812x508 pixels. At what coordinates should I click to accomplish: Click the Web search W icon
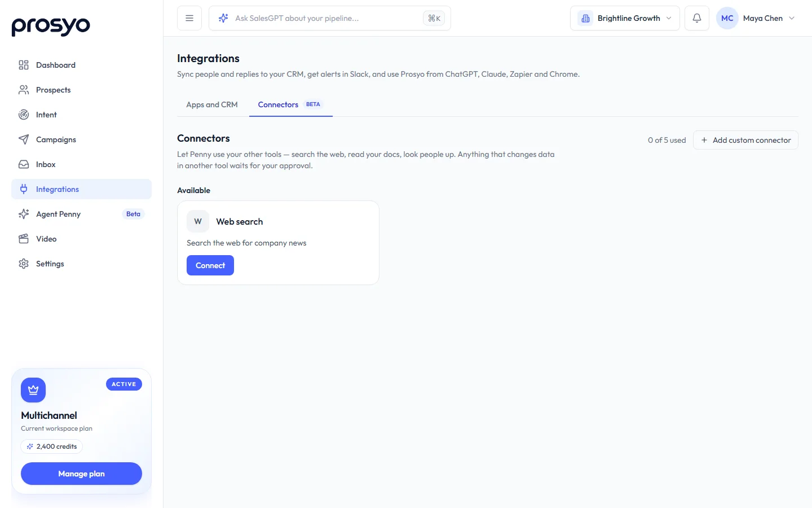click(198, 221)
